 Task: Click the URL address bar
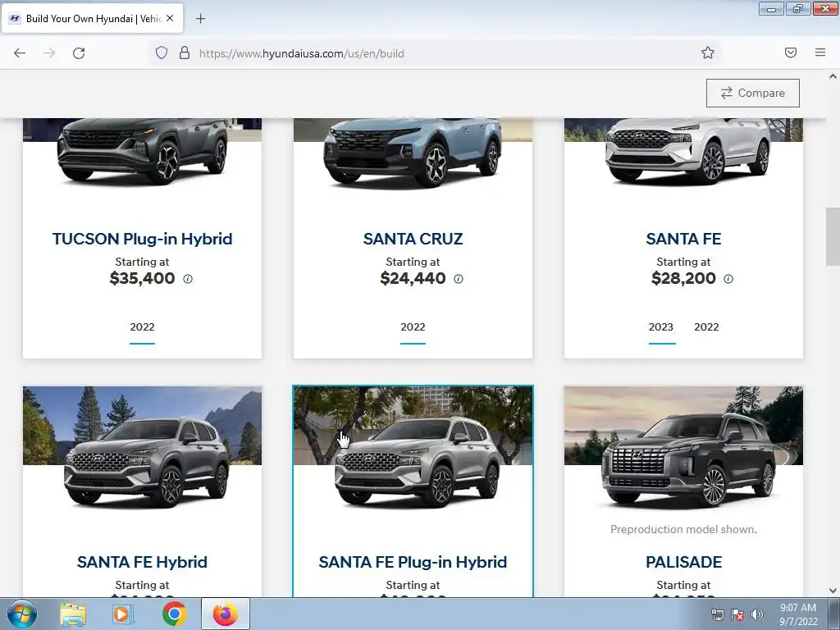445,53
